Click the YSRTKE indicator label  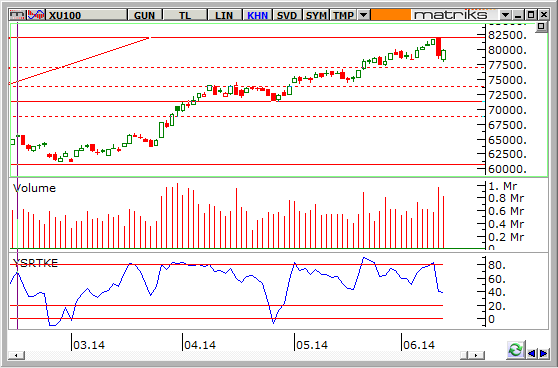point(35,263)
